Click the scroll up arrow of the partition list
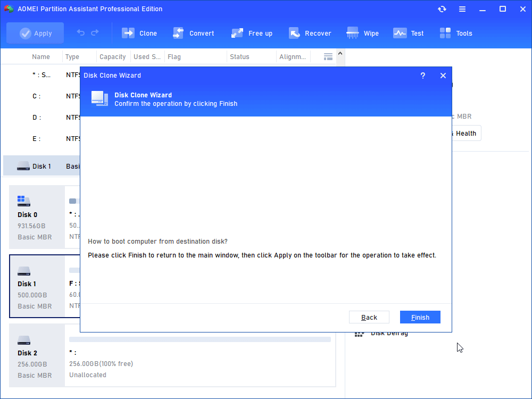 click(x=340, y=53)
